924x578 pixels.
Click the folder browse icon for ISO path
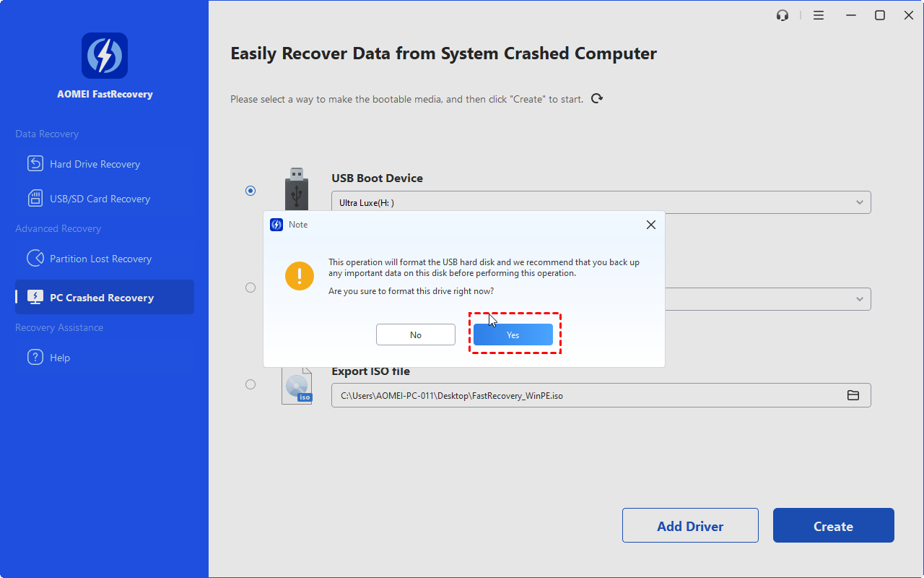(853, 395)
